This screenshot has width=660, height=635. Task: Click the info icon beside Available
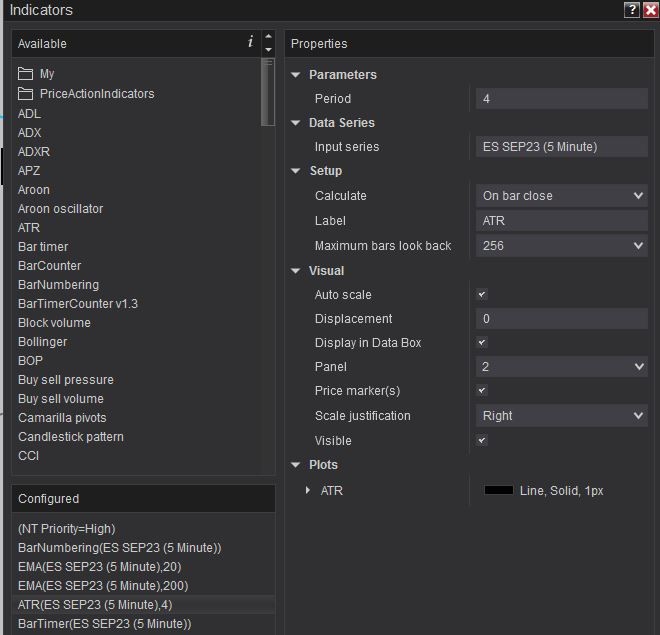click(250, 41)
